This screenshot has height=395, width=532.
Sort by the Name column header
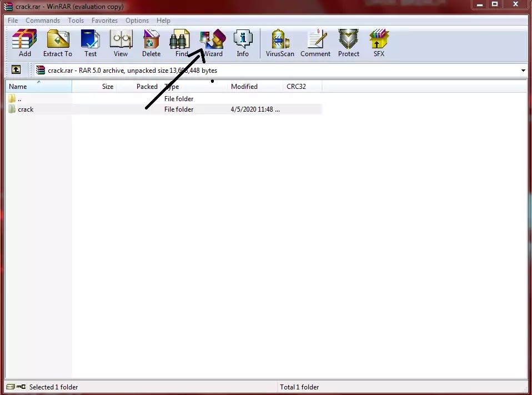38,87
